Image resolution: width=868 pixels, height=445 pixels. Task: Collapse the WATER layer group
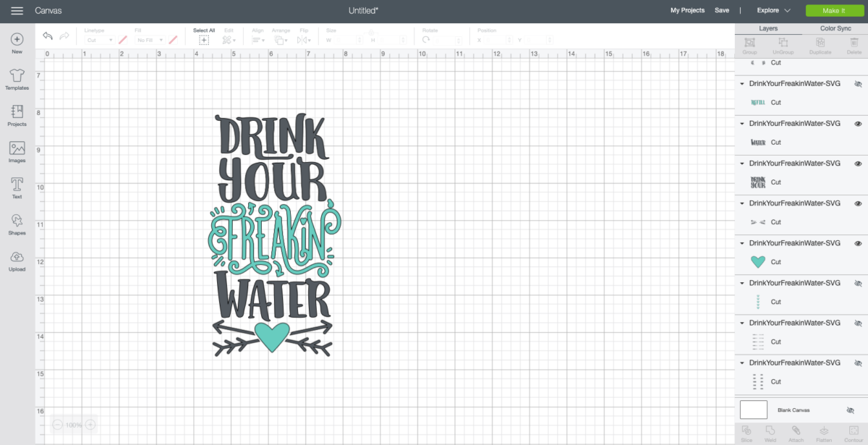point(741,124)
